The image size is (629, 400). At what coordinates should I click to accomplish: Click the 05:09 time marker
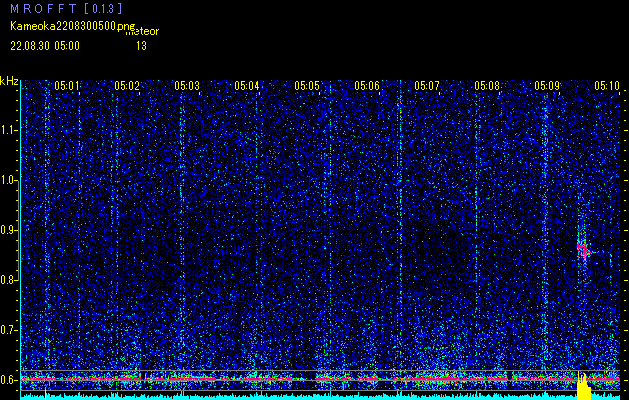[547, 85]
